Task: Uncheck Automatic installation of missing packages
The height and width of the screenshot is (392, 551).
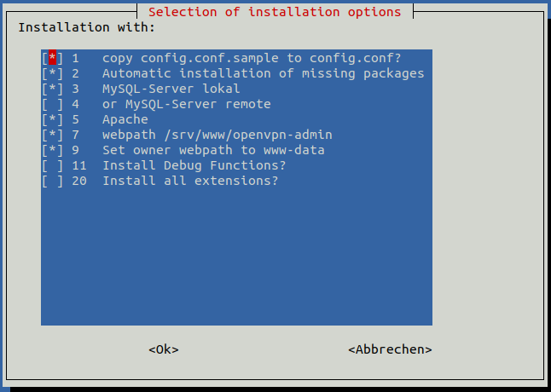Action: pyautogui.click(x=52, y=73)
